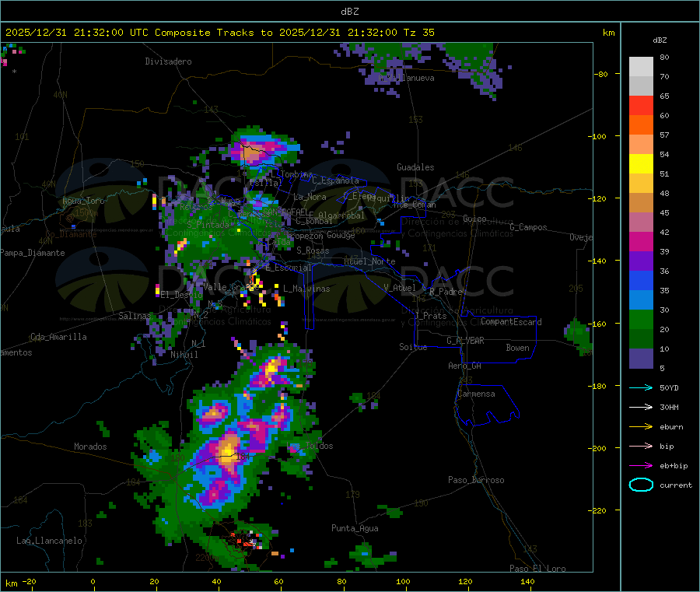The width and height of the screenshot is (700, 592).
Task: Select the red 60–65 dBZ color swatch
Action: click(x=641, y=105)
